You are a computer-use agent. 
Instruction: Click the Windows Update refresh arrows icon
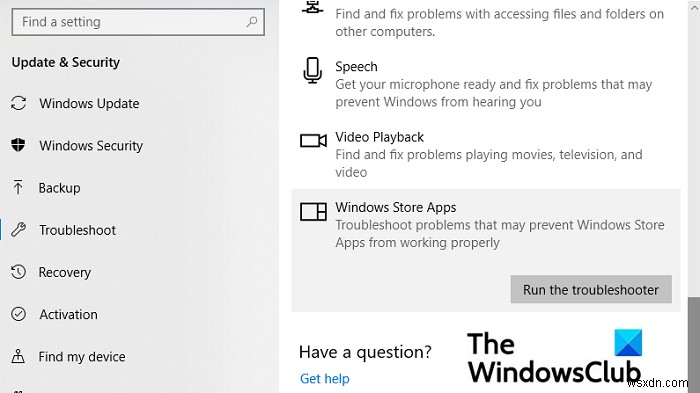18,103
